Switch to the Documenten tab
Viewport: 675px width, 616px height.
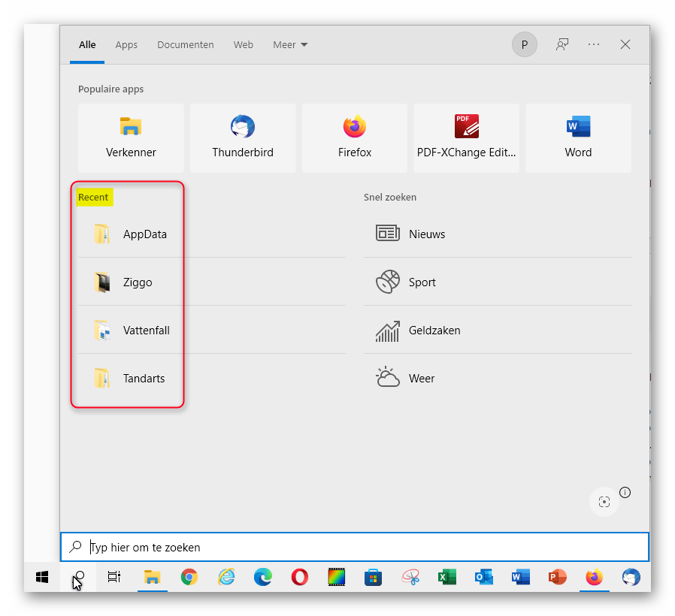(185, 44)
